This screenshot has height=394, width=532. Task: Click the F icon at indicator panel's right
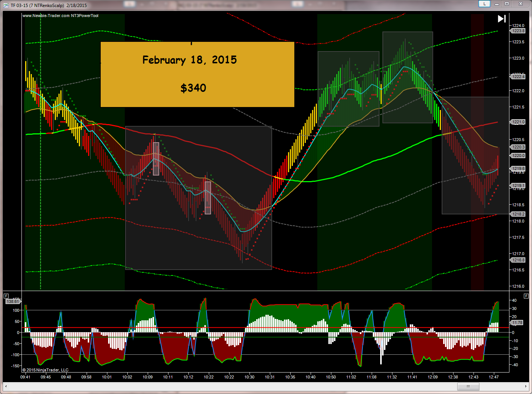[526, 296]
